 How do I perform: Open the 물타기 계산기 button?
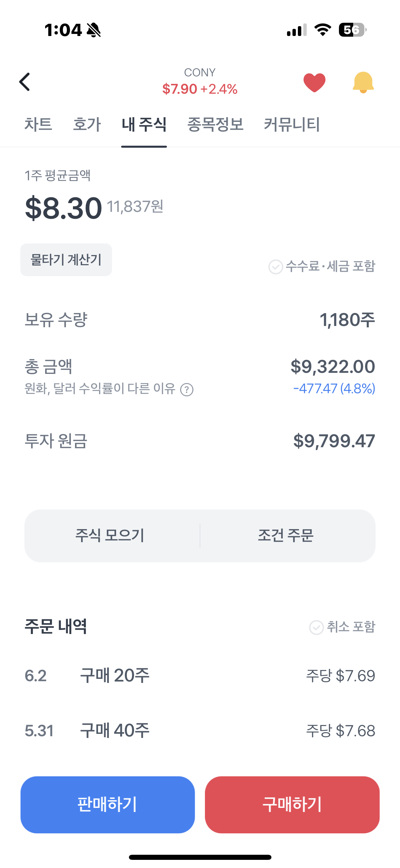[66, 260]
